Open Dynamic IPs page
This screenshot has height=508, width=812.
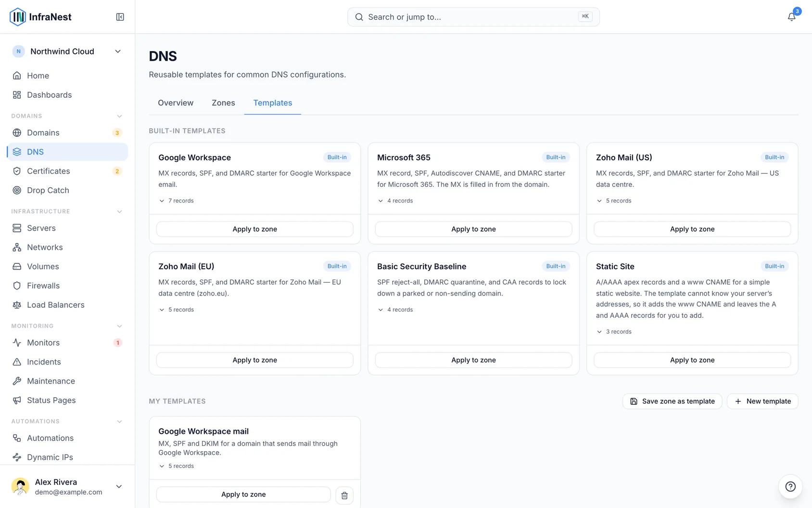(67, 457)
